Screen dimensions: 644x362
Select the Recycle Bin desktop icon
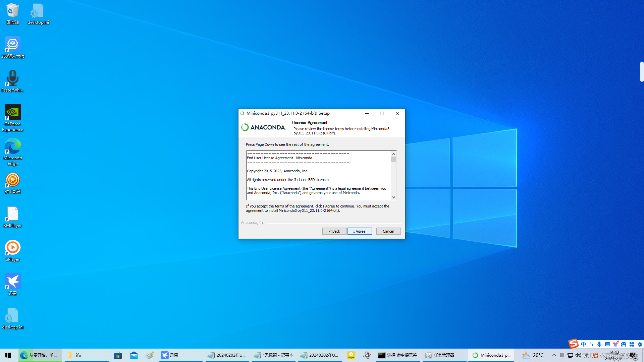coord(13,14)
